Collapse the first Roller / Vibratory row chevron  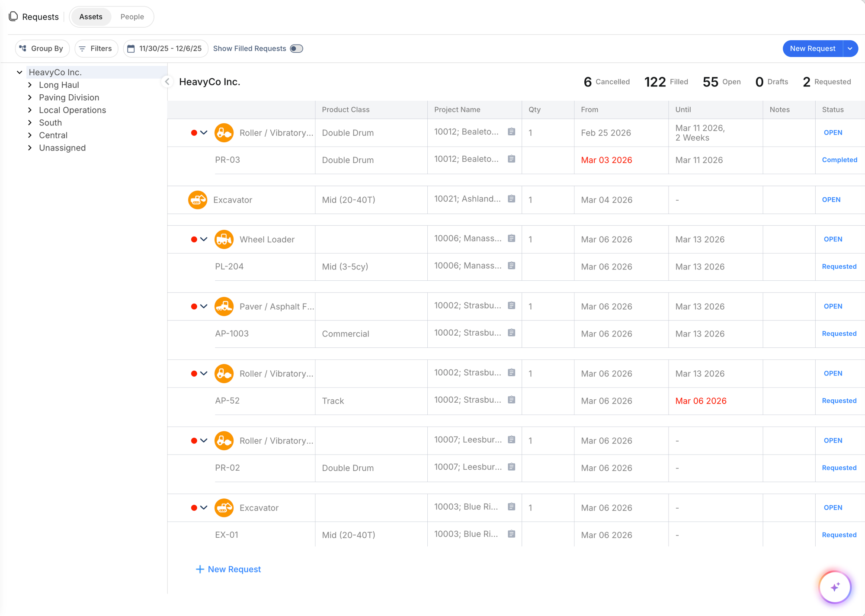coord(203,133)
